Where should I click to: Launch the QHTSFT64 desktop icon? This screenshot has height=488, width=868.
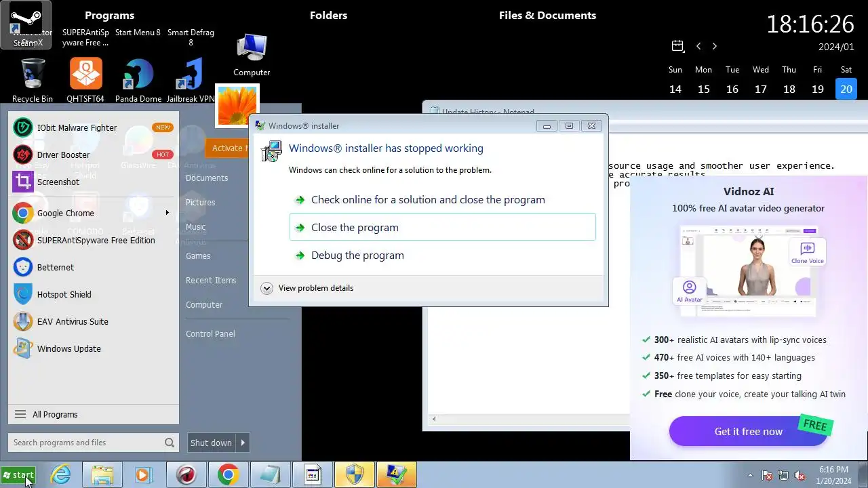(85, 80)
